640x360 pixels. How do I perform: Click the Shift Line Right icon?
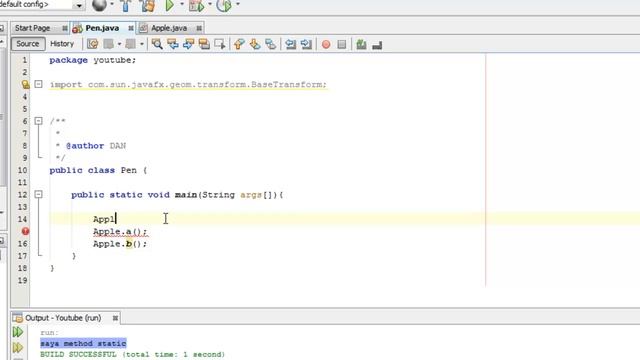tap(306, 44)
